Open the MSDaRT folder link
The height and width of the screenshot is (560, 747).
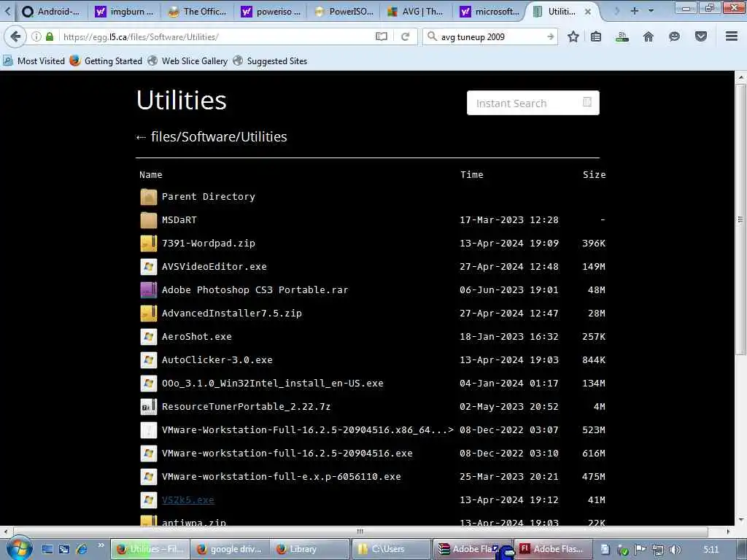click(x=179, y=220)
